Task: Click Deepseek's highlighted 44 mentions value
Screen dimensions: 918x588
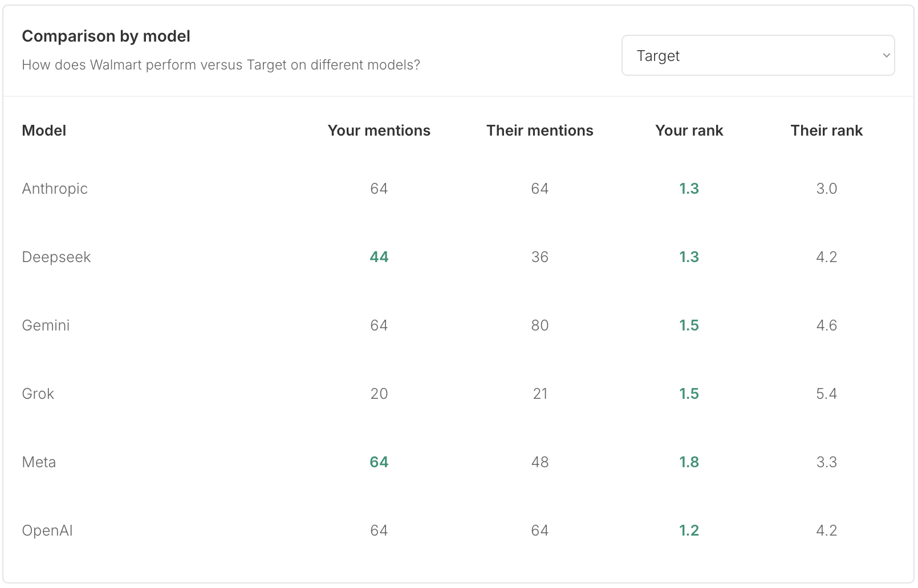Action: coord(379,257)
